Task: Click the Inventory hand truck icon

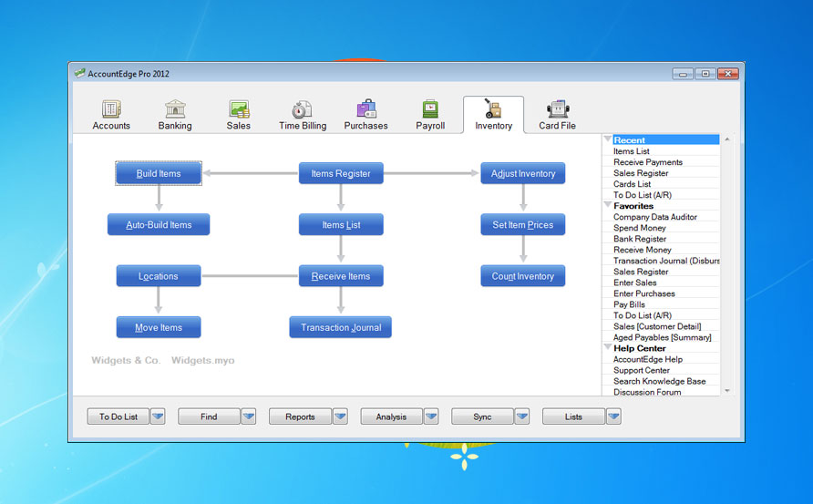Action: coord(493,108)
